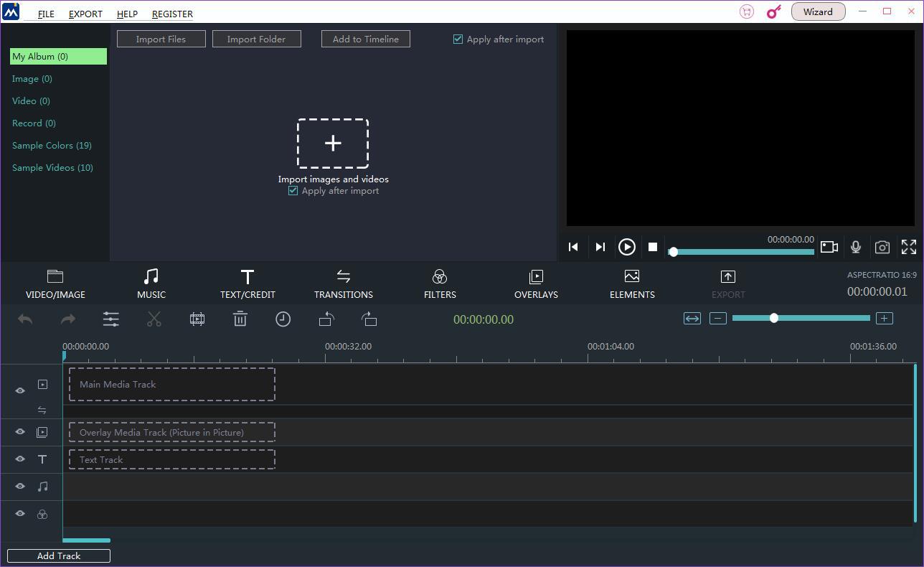This screenshot has height=567, width=924.
Task: Hide the filter track via eye icon
Action: [20, 514]
